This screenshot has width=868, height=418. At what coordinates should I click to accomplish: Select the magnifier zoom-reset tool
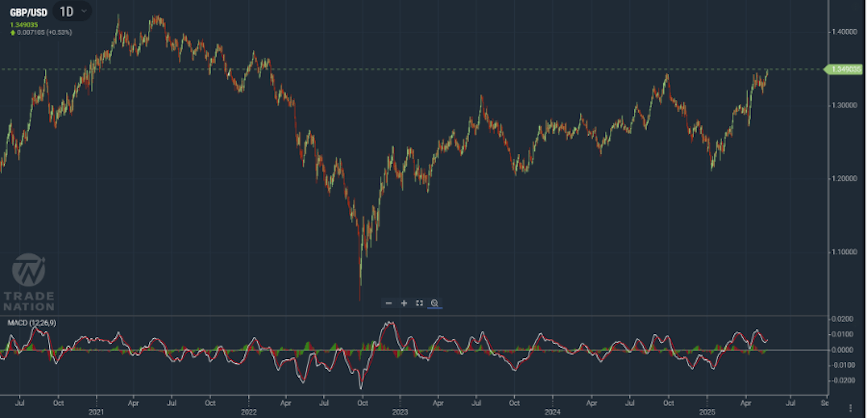[434, 303]
